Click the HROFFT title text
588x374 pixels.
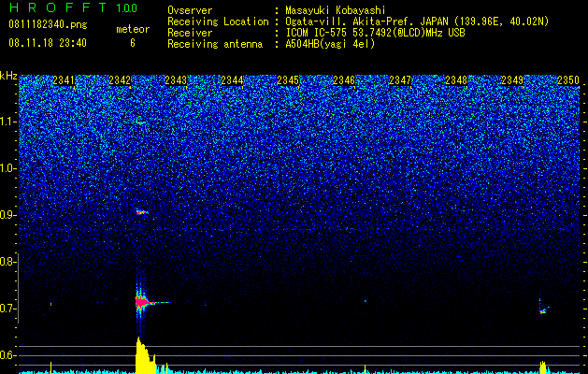59,7
